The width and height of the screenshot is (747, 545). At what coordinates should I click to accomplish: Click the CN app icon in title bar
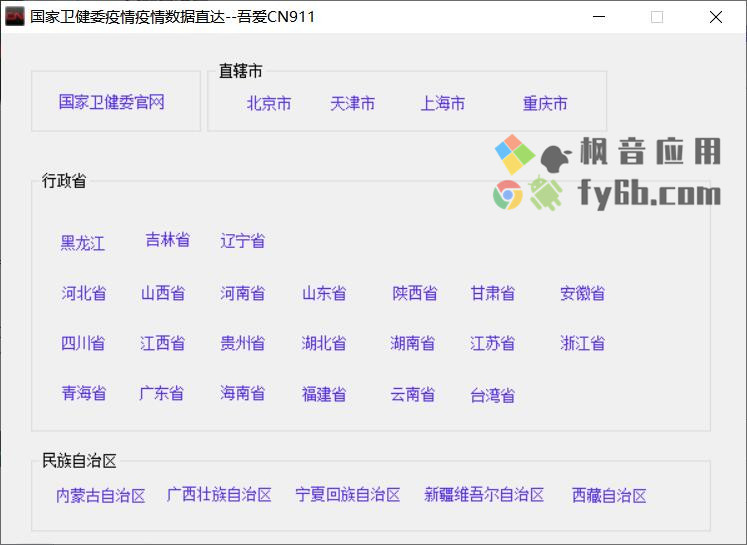pyautogui.click(x=15, y=17)
